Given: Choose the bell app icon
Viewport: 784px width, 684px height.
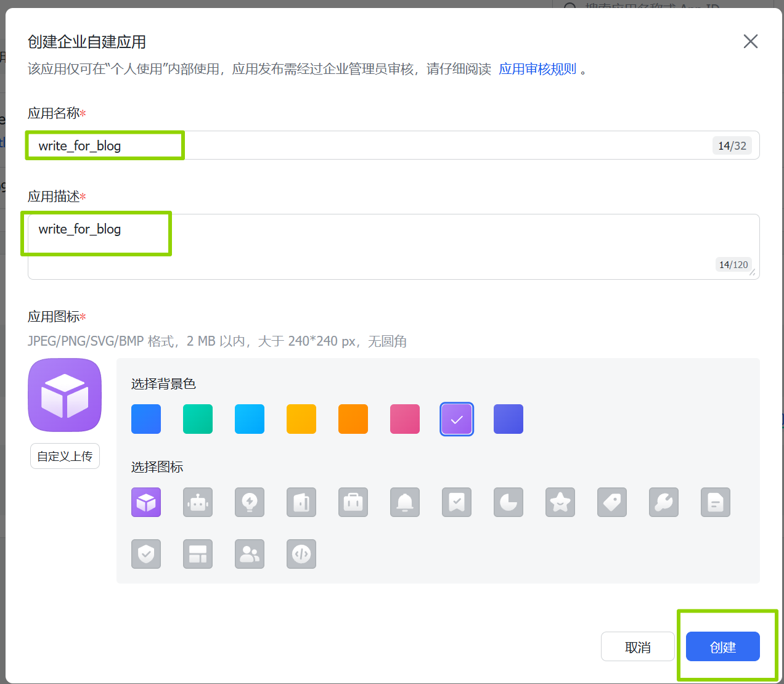Looking at the screenshot, I should pos(405,502).
